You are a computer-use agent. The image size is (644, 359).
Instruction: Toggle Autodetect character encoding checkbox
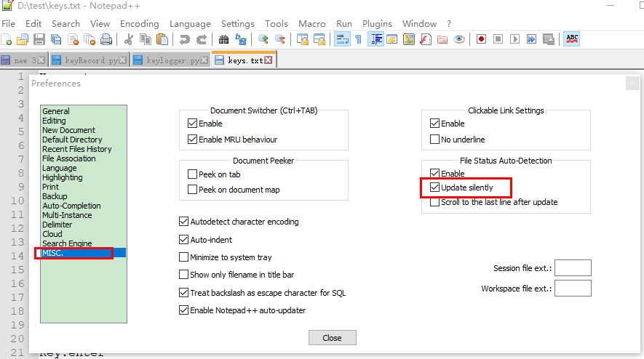[183, 222]
